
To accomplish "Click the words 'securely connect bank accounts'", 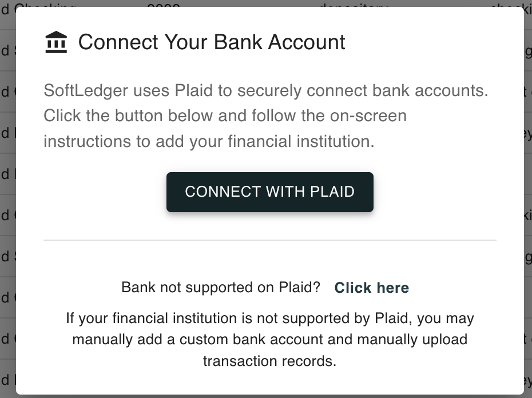I will click(x=363, y=90).
